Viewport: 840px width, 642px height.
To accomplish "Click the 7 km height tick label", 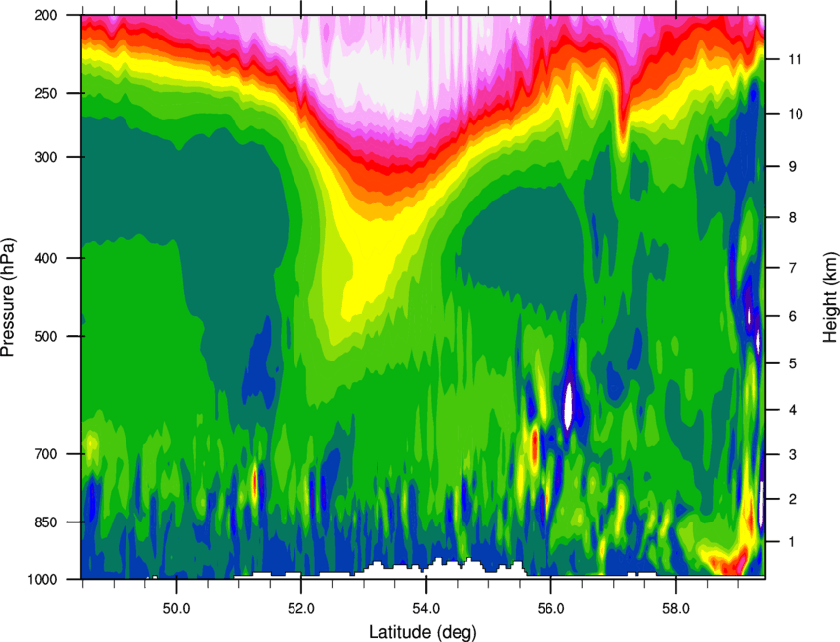I will pos(793,268).
